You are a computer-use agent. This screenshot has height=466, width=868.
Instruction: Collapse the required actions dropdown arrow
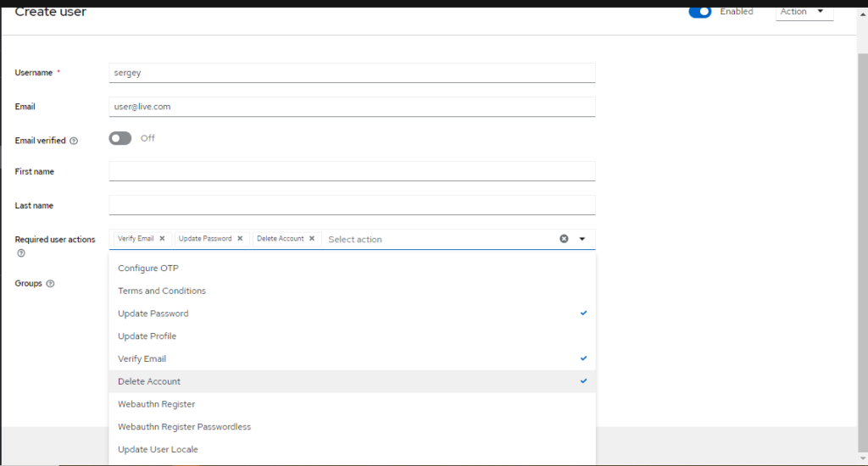click(582, 239)
